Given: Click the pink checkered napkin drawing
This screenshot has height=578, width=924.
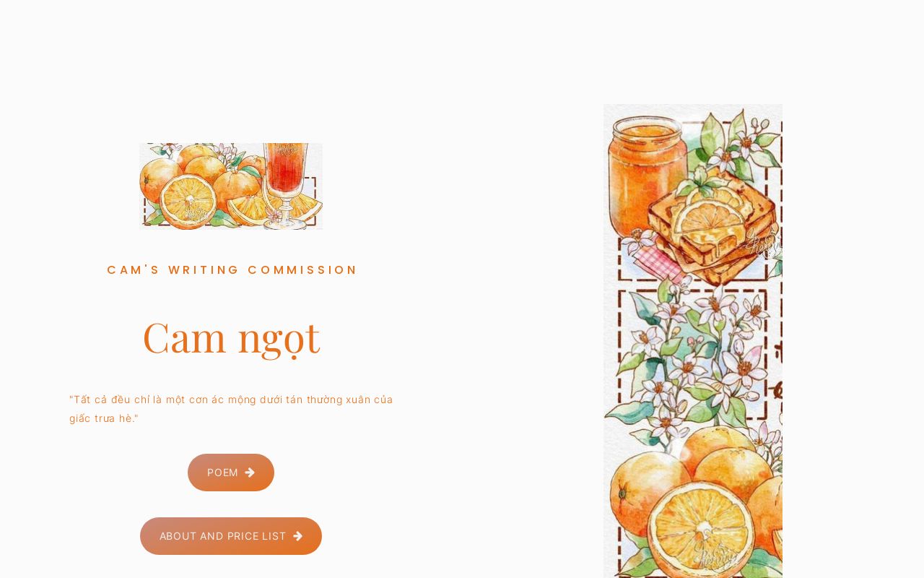Looking at the screenshot, I should [657, 262].
